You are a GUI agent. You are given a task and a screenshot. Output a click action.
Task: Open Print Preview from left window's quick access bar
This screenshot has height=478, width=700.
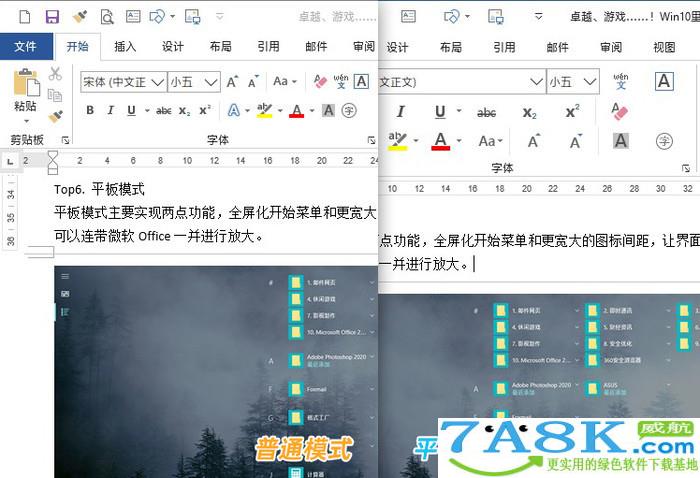pos(107,17)
